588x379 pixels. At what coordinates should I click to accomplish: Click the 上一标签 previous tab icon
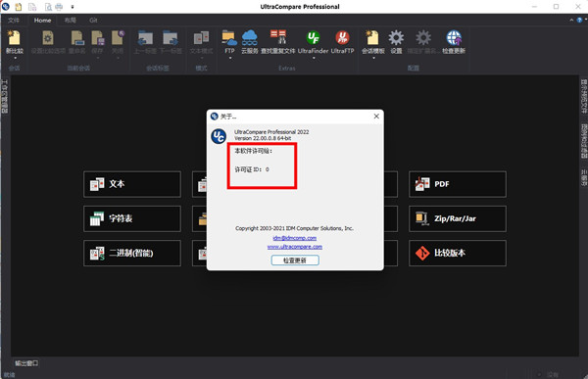pos(145,38)
